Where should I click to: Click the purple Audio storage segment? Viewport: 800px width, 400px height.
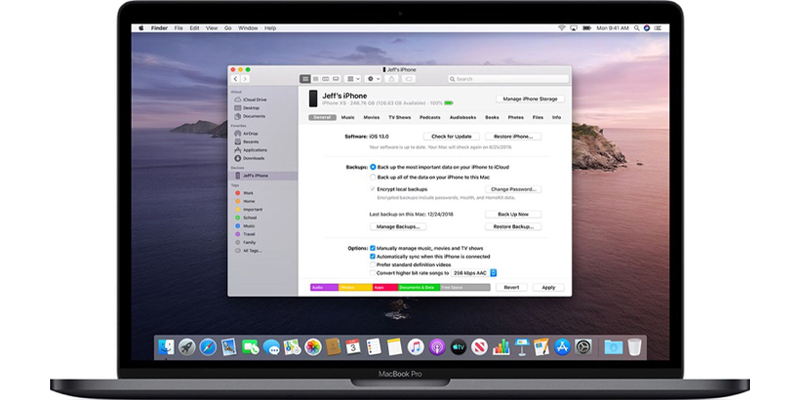pyautogui.click(x=324, y=288)
